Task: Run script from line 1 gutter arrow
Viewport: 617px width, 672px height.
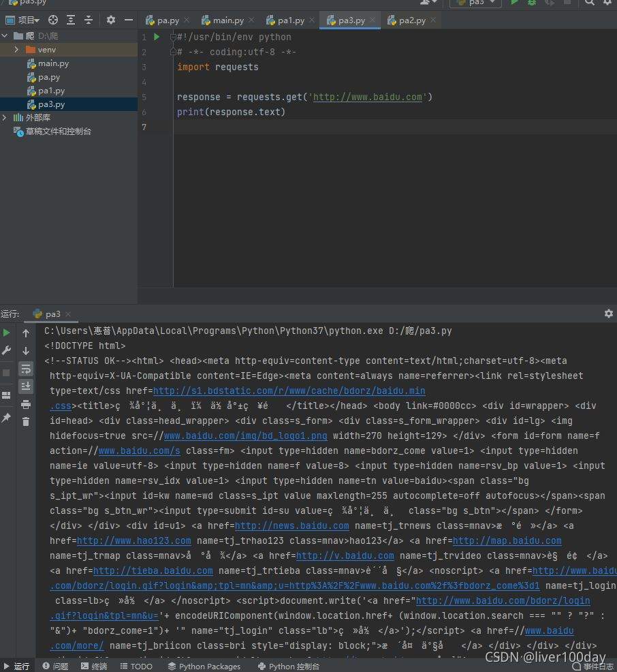Action: (157, 37)
